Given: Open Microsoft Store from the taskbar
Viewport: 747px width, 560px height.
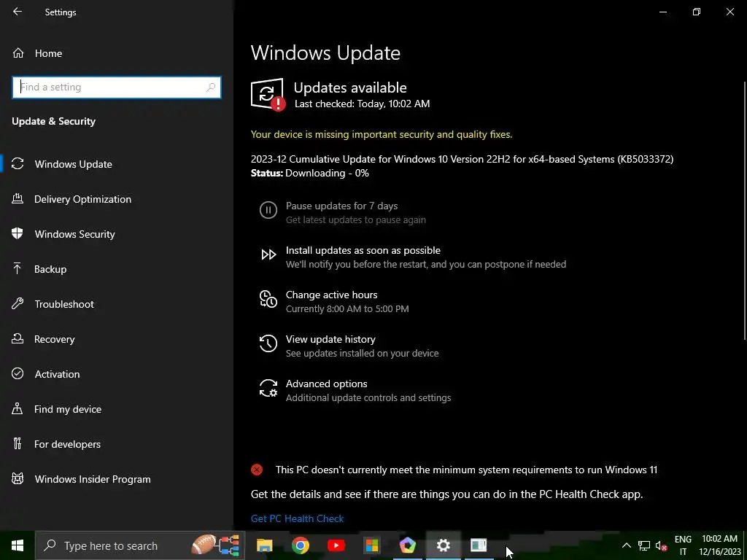Looking at the screenshot, I should pyautogui.click(x=371, y=545).
